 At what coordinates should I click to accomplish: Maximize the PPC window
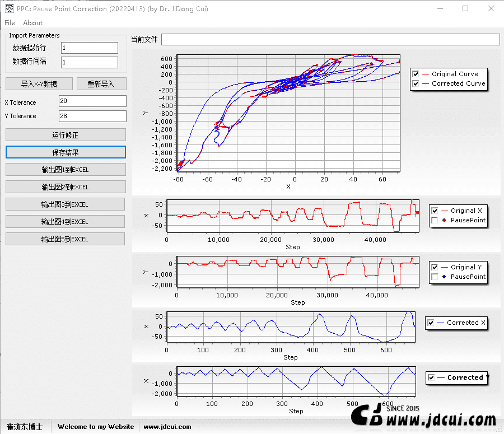coord(465,9)
